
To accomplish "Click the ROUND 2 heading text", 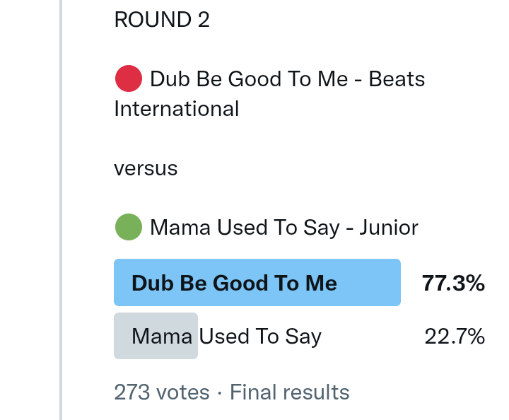I will pos(162,20).
